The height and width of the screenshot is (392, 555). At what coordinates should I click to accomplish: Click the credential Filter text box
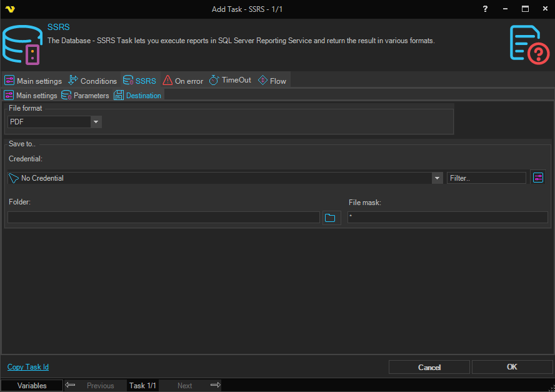coord(486,178)
